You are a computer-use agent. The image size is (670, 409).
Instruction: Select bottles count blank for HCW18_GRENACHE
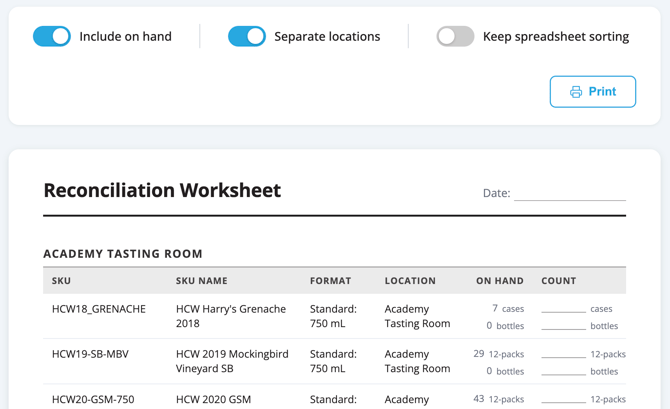(563, 326)
